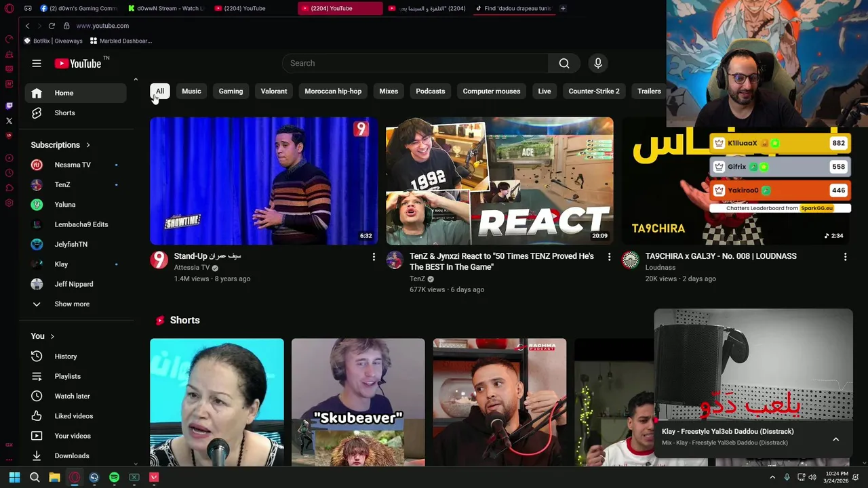Open JelyfishTN subscription
Image resolution: width=868 pixels, height=488 pixels.
pos(76,244)
